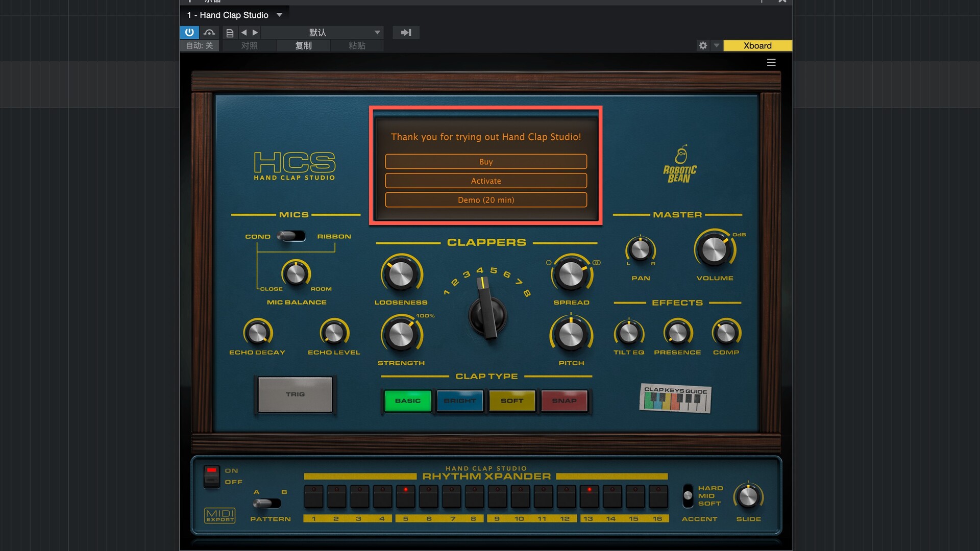The height and width of the screenshot is (551, 980).
Task: Click the Comp knob
Action: pyautogui.click(x=726, y=333)
